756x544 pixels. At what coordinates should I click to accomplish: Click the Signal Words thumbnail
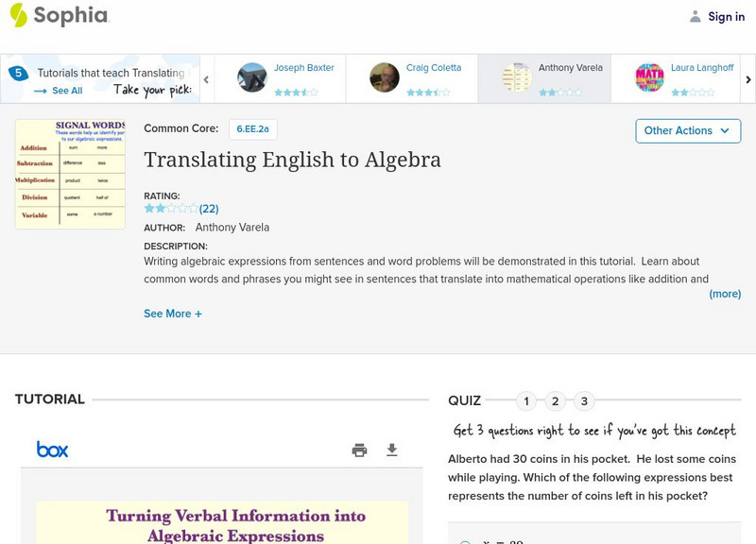tap(70, 174)
